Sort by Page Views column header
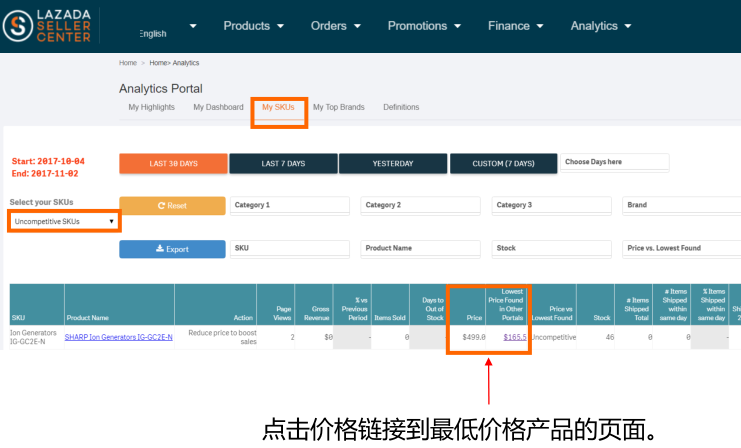This screenshot has height=448, width=741. pos(276,304)
